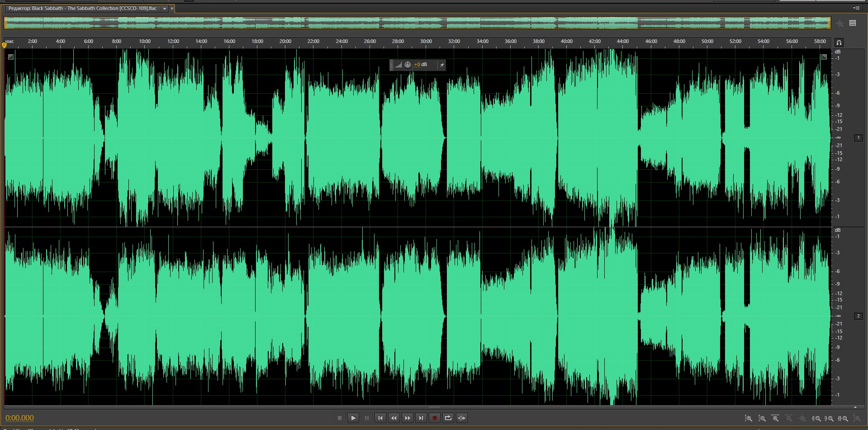868x430 pixels.
Task: Zoom in time horizontally
Action: pos(775,418)
